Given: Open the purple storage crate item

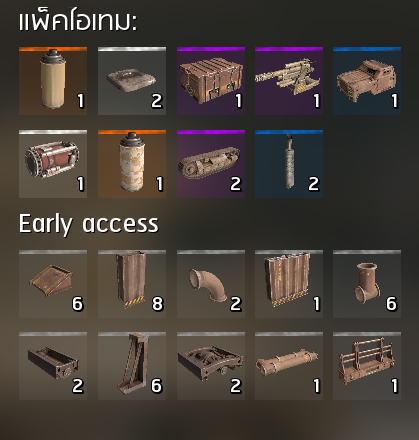Looking at the screenshot, I should pos(211,81).
